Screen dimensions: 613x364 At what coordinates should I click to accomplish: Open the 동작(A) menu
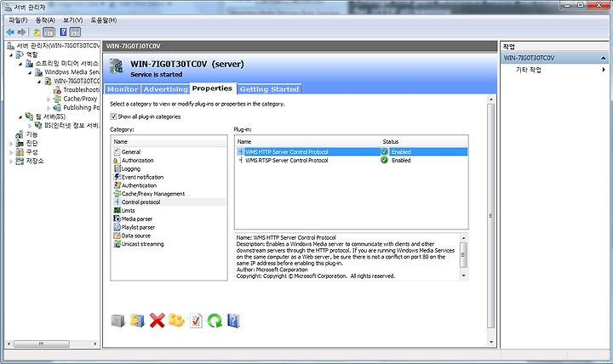pos(45,20)
